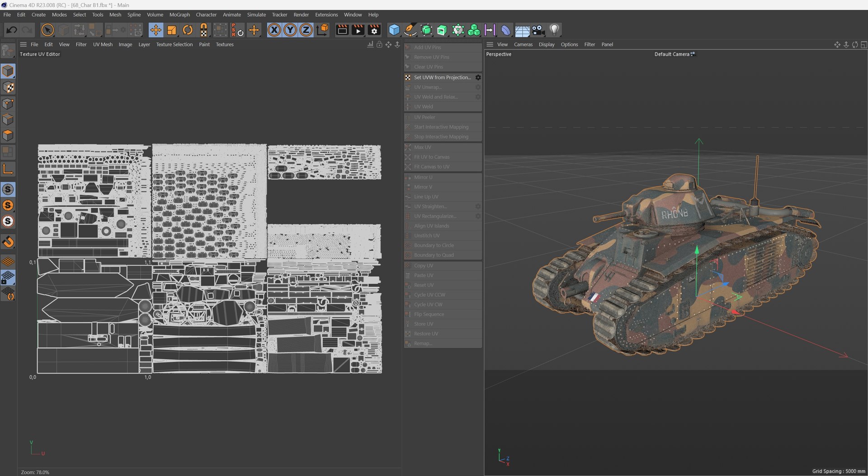Toggle the coordinate system icon
This screenshot has width=868, height=476.
(323, 30)
